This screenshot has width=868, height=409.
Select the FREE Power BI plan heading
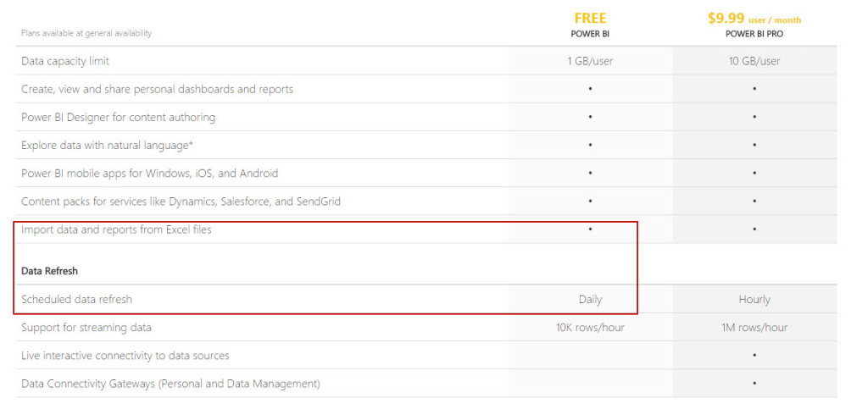pos(590,19)
